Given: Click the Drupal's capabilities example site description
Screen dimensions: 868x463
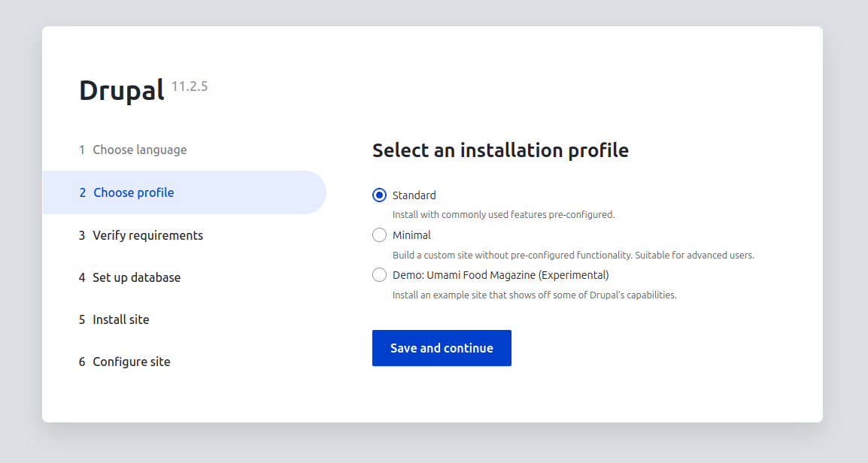Looking at the screenshot, I should coord(534,295).
